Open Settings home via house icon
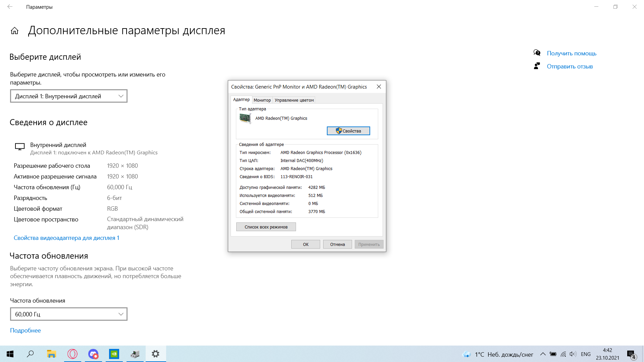Image resolution: width=644 pixels, height=362 pixels. [x=14, y=31]
